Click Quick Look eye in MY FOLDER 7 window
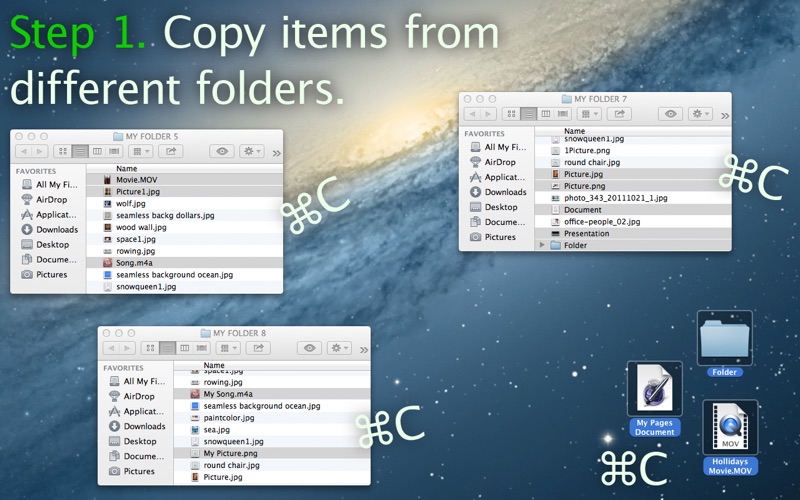The image size is (800, 500). click(x=670, y=114)
